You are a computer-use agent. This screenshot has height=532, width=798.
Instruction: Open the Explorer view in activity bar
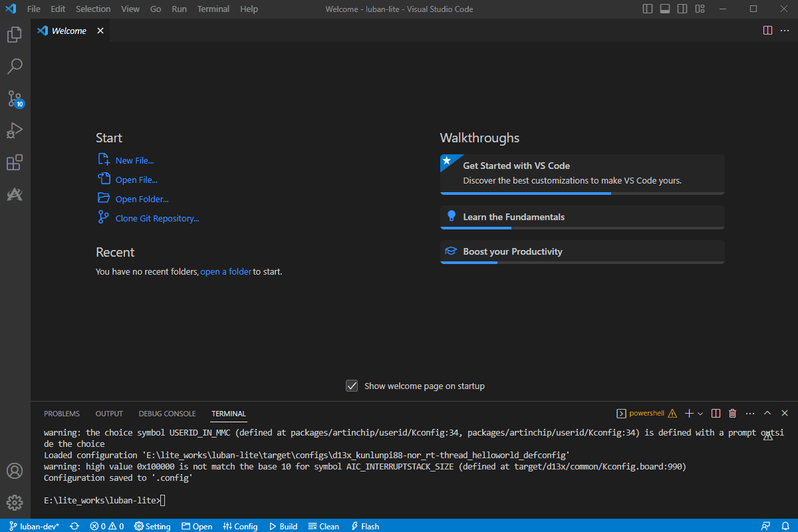coord(15,35)
